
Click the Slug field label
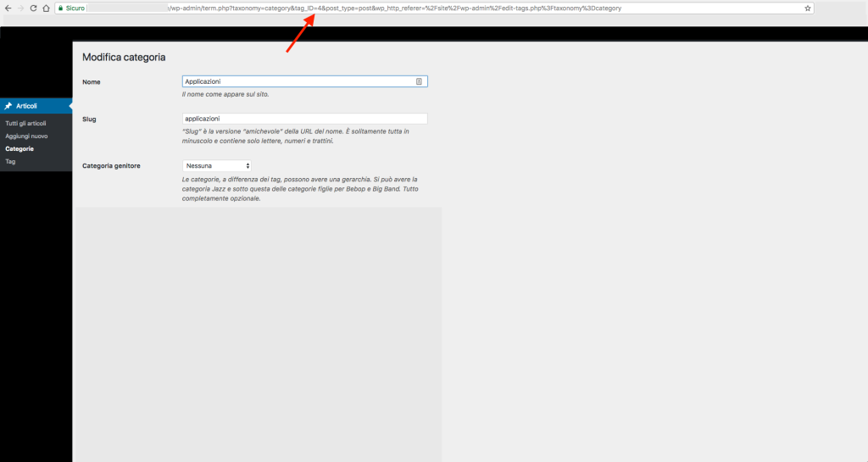click(89, 119)
